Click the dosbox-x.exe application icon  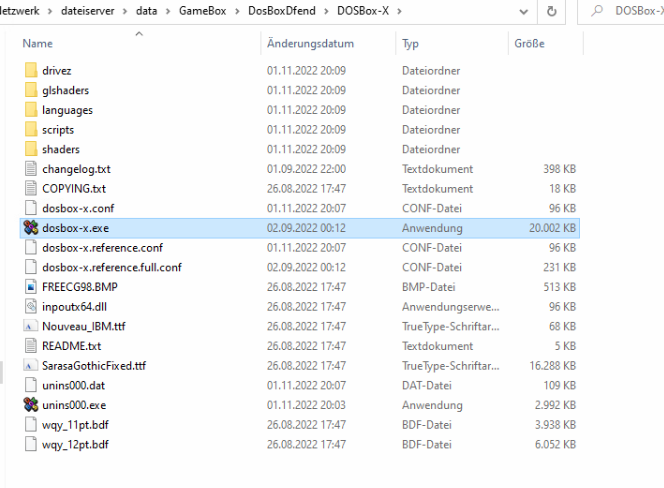point(30,228)
